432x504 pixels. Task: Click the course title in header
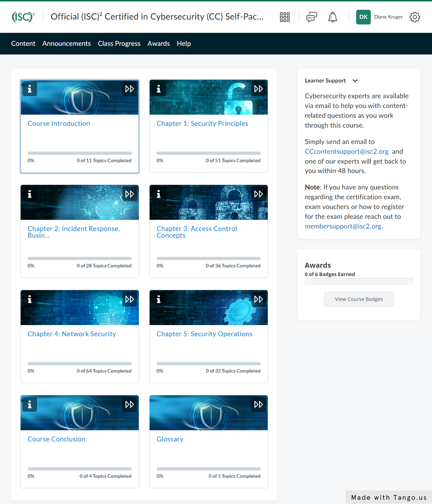pos(157,17)
